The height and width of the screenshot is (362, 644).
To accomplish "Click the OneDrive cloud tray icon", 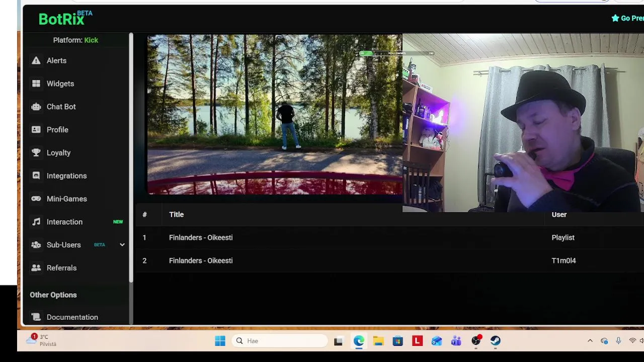I will click(604, 341).
